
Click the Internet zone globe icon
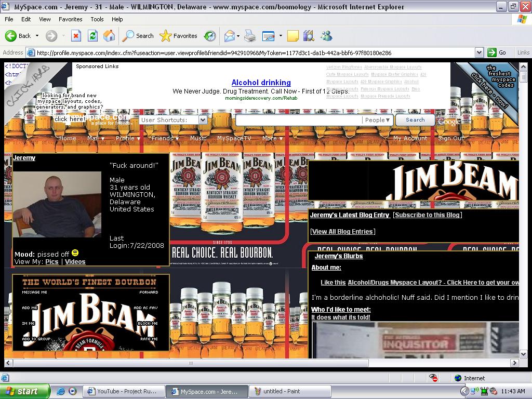(x=458, y=378)
